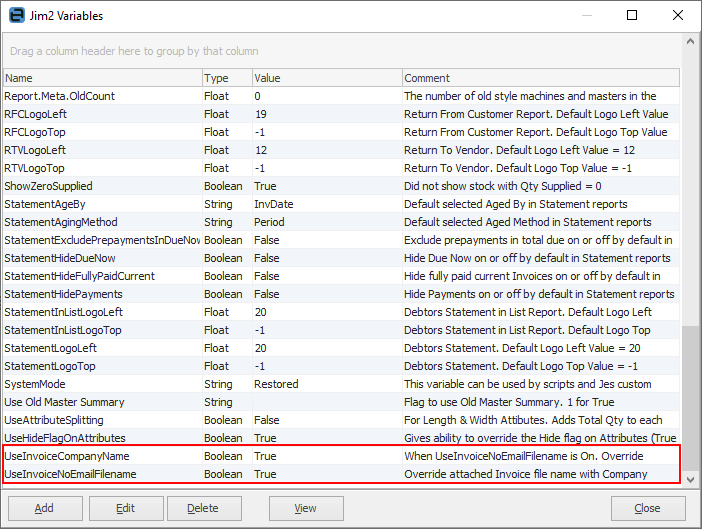702x529 pixels.
Task: Maximize the Jim2 Variables window
Action: [x=632, y=16]
